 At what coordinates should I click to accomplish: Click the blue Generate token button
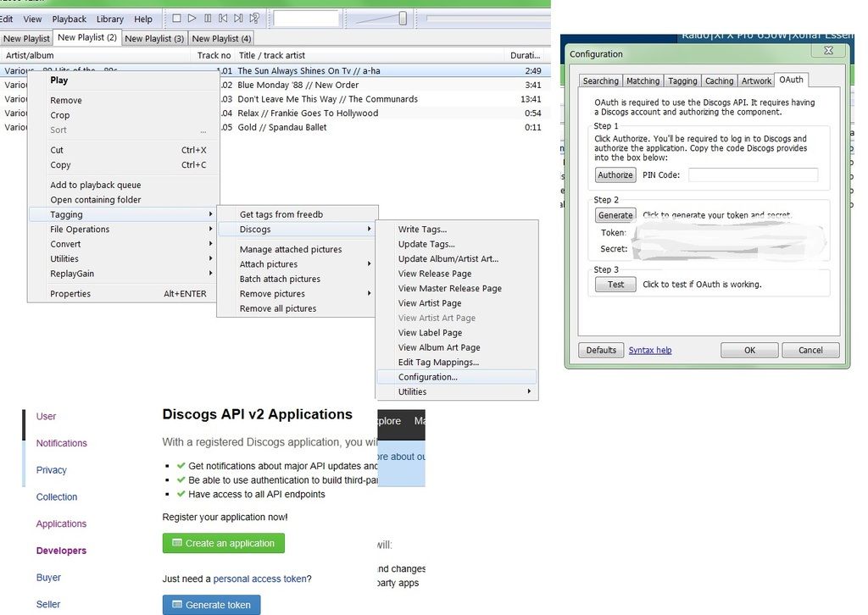click(211, 605)
